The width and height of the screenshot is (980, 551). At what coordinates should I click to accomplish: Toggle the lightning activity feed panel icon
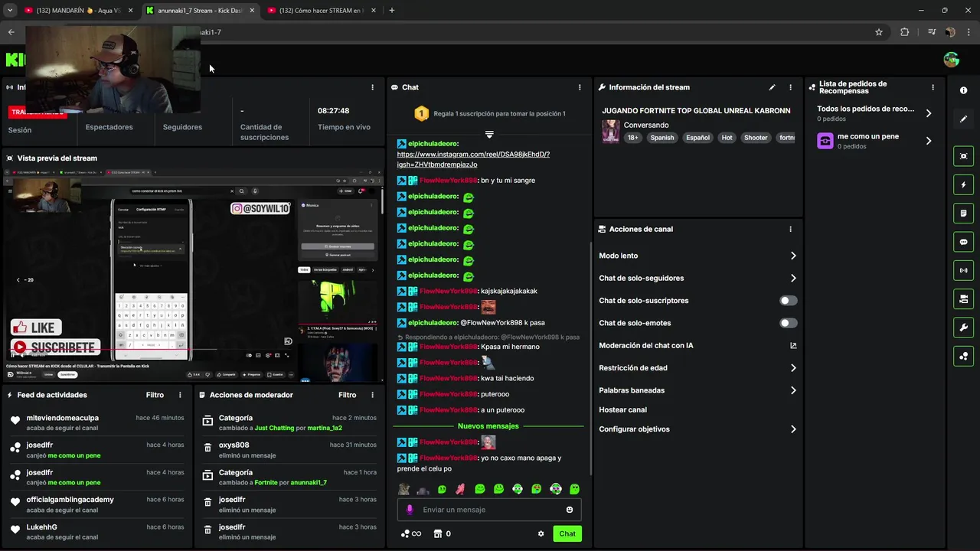(963, 184)
